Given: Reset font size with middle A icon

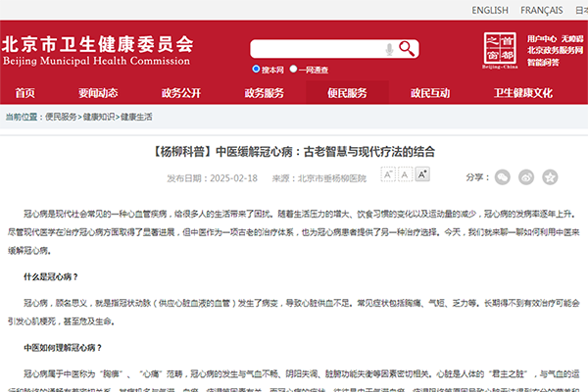Looking at the screenshot, I should click(405, 174).
